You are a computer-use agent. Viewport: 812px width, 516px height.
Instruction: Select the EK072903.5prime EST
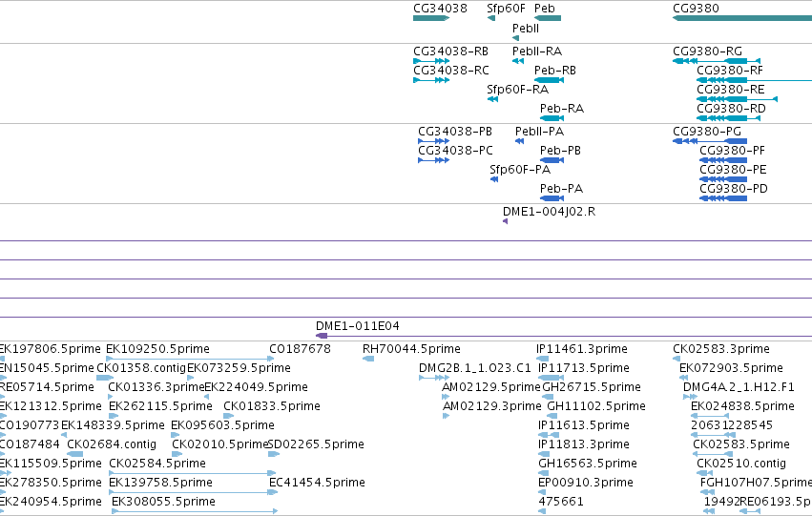[x=682, y=378]
